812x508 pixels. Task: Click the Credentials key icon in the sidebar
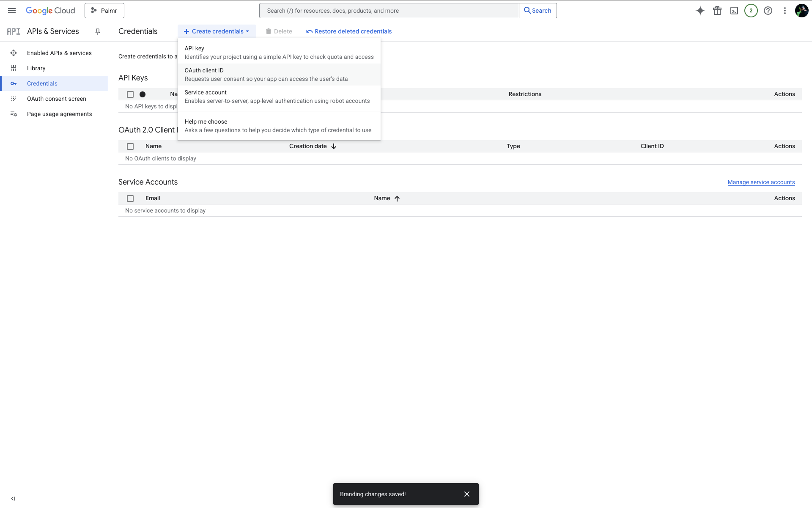click(14, 83)
